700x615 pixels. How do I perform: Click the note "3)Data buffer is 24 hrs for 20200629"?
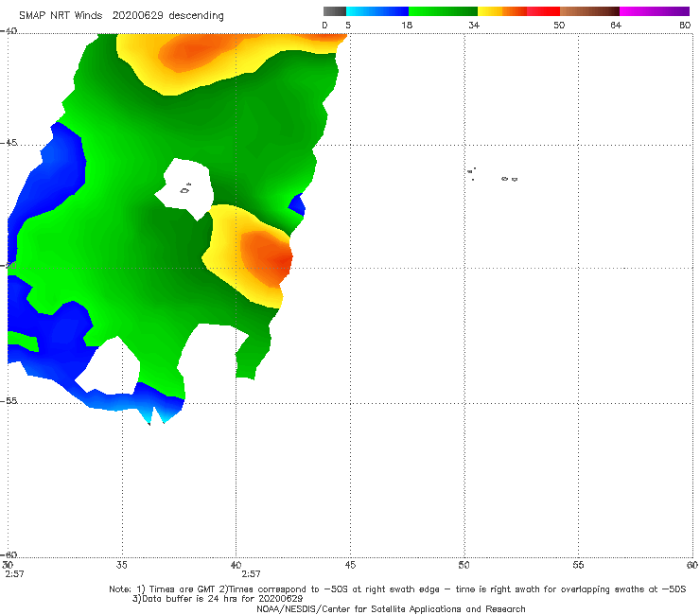pos(218,599)
